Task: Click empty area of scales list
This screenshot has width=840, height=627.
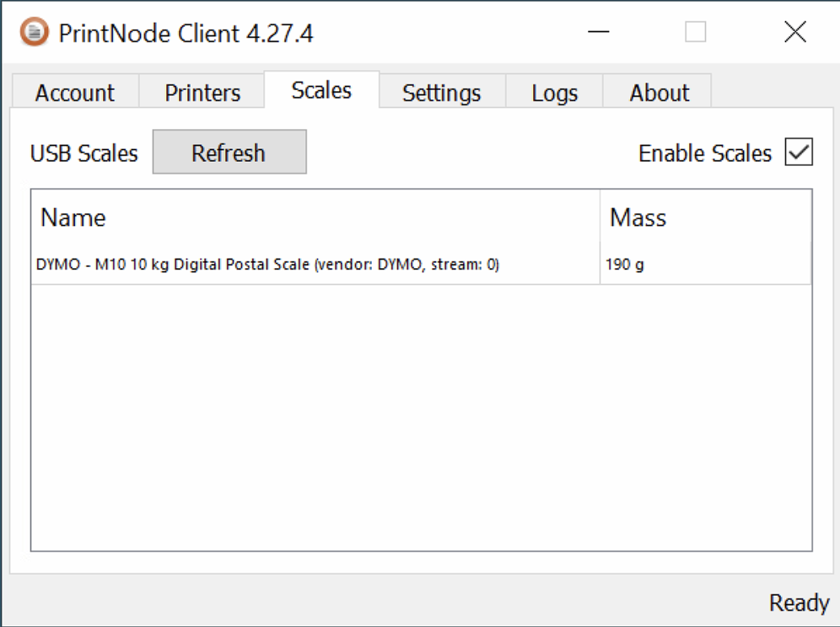Action: click(421, 418)
